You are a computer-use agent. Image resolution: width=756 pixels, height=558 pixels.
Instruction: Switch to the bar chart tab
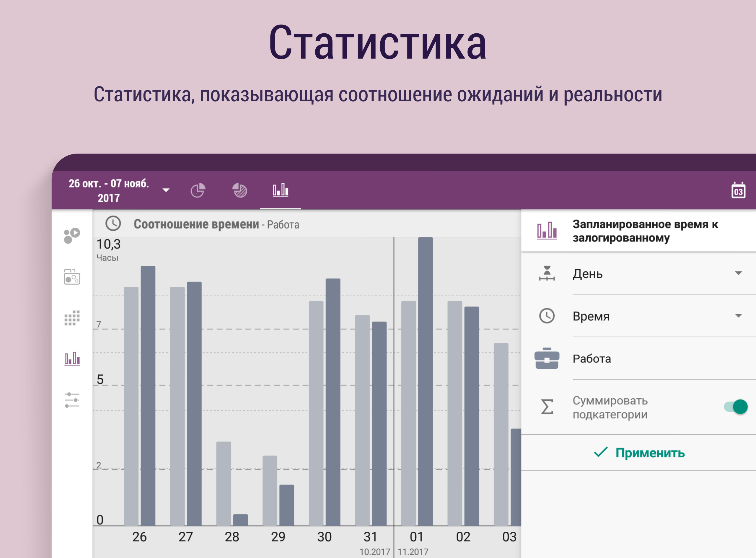click(280, 190)
